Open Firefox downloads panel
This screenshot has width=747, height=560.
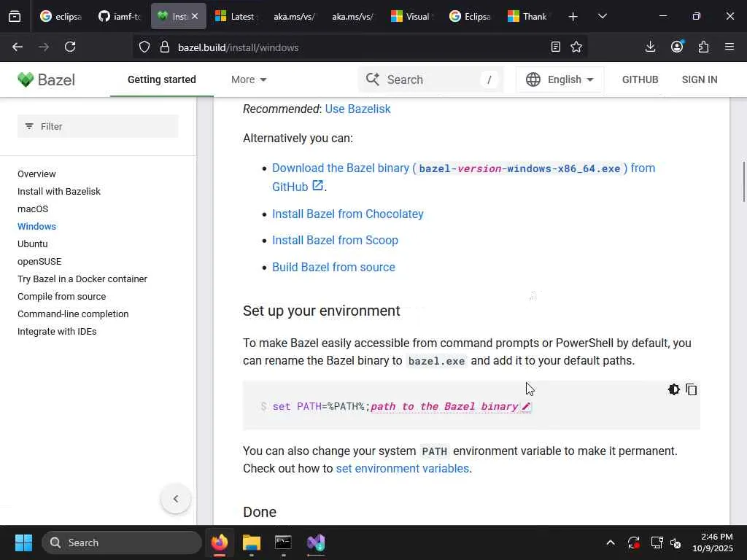(650, 47)
